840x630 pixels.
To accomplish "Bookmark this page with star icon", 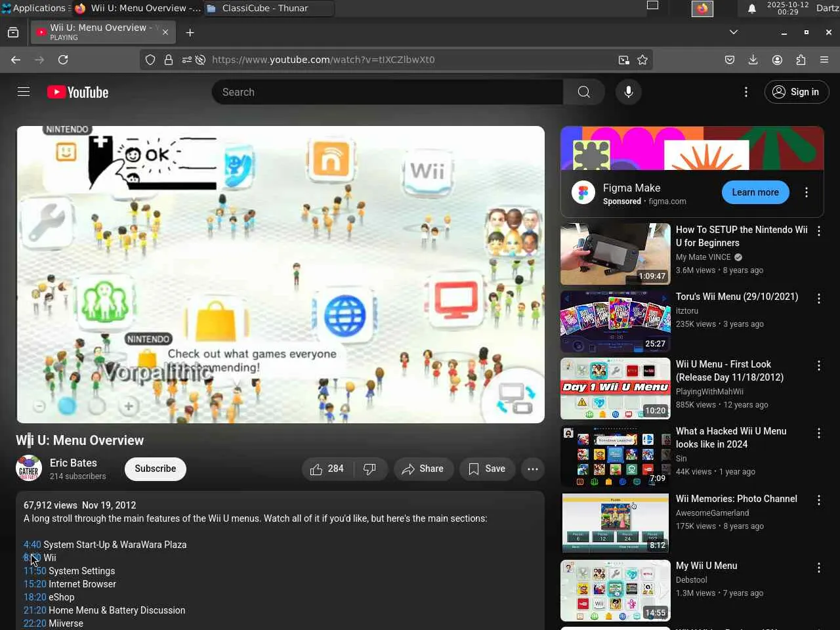I will (642, 60).
